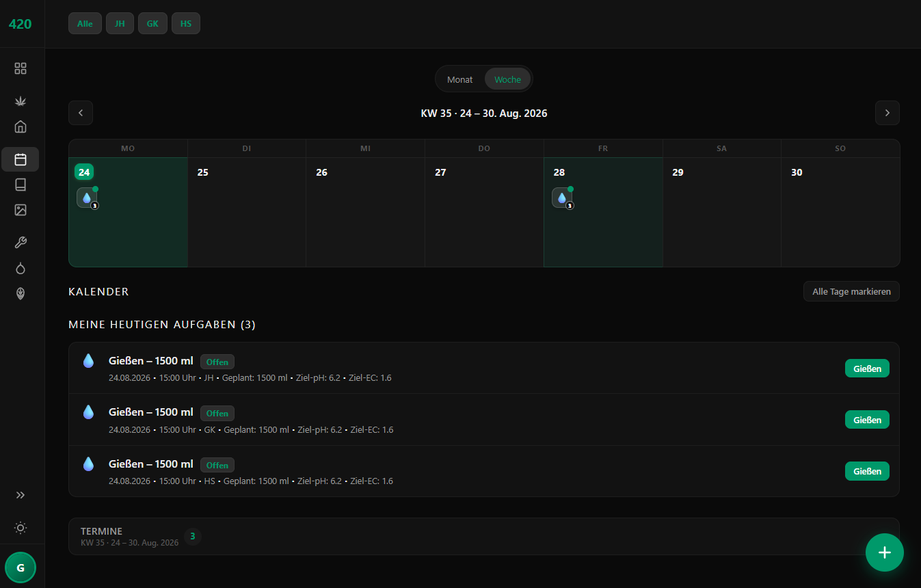Image resolution: width=921 pixels, height=588 pixels.
Task: Switch to Monat view
Action: click(460, 79)
